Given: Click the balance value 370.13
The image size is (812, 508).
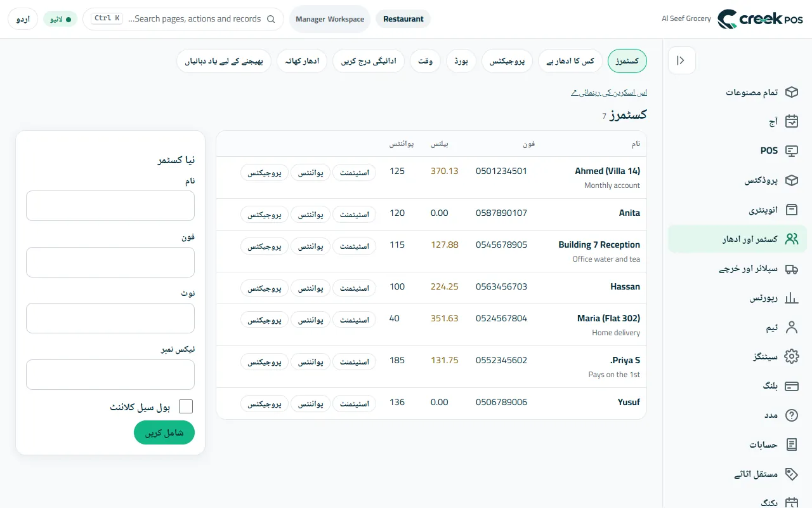Looking at the screenshot, I should (x=444, y=171).
